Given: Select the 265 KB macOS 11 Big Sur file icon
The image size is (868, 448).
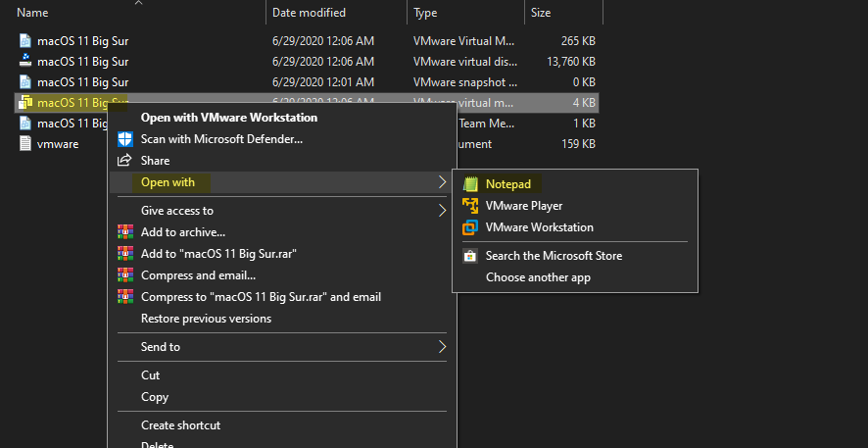Looking at the screenshot, I should pos(25,41).
